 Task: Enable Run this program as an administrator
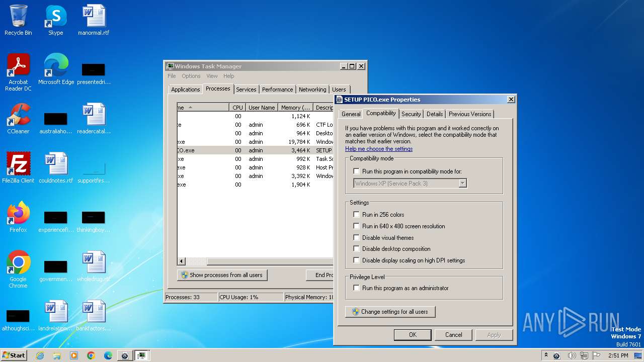tap(357, 288)
